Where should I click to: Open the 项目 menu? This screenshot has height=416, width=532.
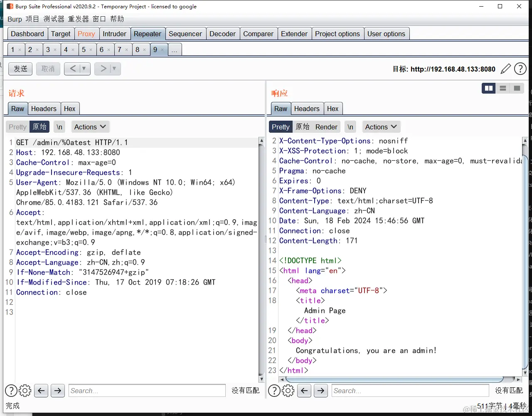pos(32,19)
